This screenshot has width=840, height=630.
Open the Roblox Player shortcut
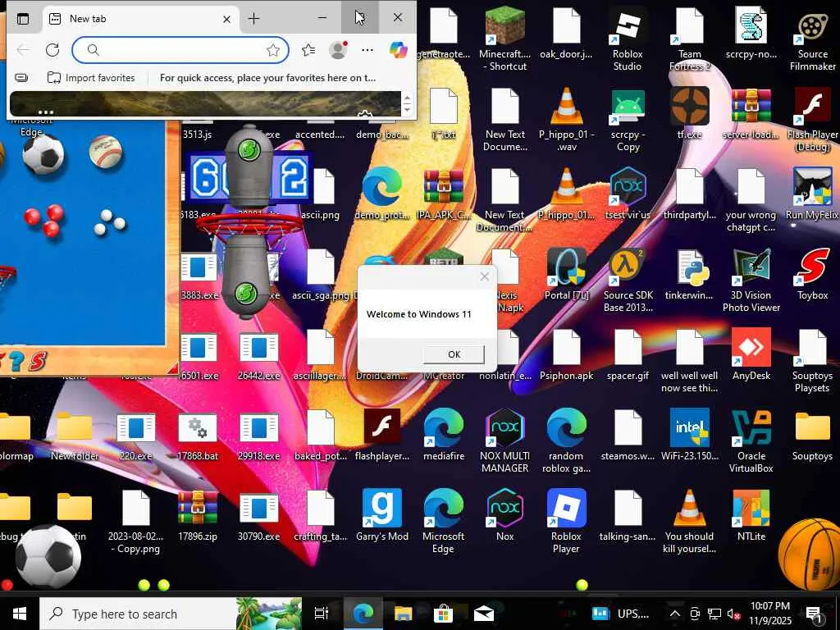(566, 522)
